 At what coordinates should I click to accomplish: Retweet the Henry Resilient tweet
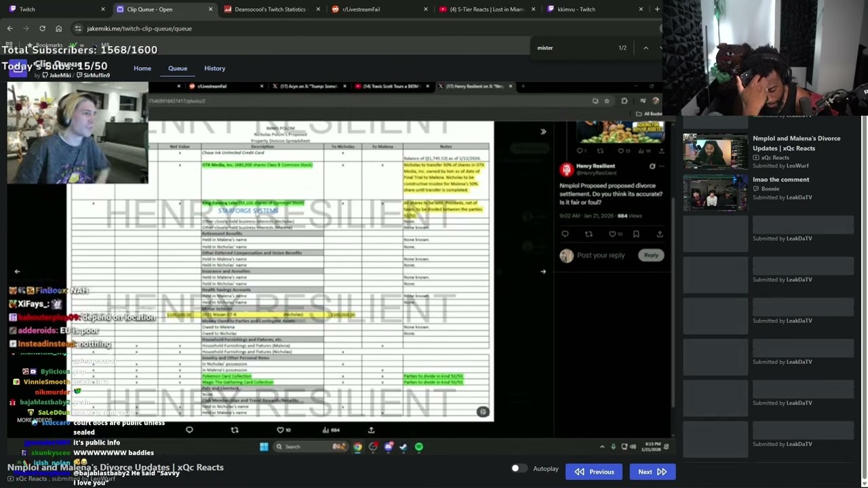coord(589,234)
